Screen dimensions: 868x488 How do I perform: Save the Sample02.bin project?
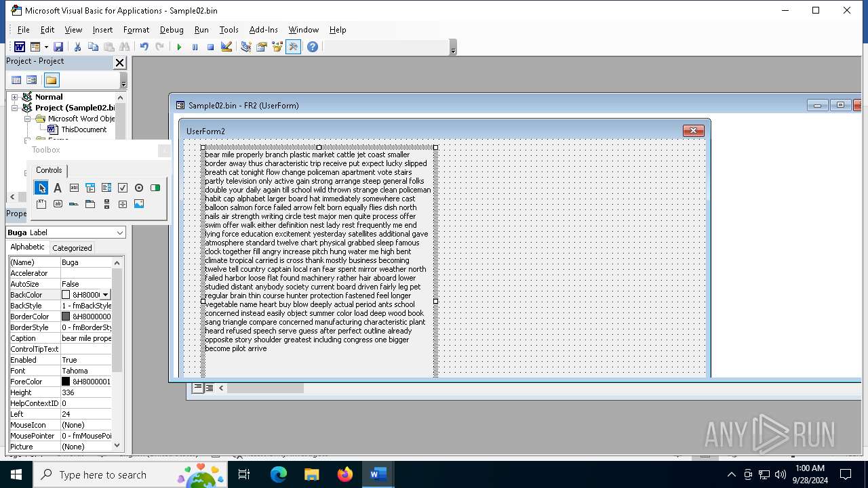click(58, 47)
